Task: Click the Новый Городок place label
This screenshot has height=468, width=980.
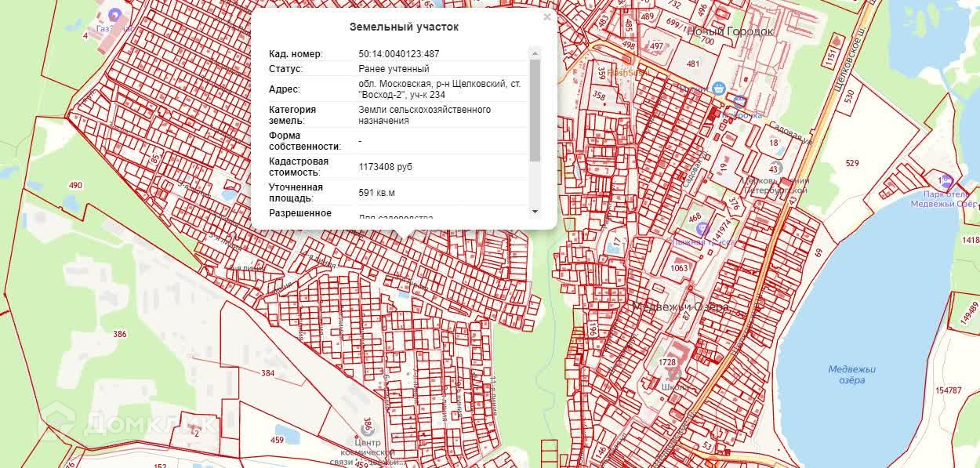Action: [x=730, y=31]
